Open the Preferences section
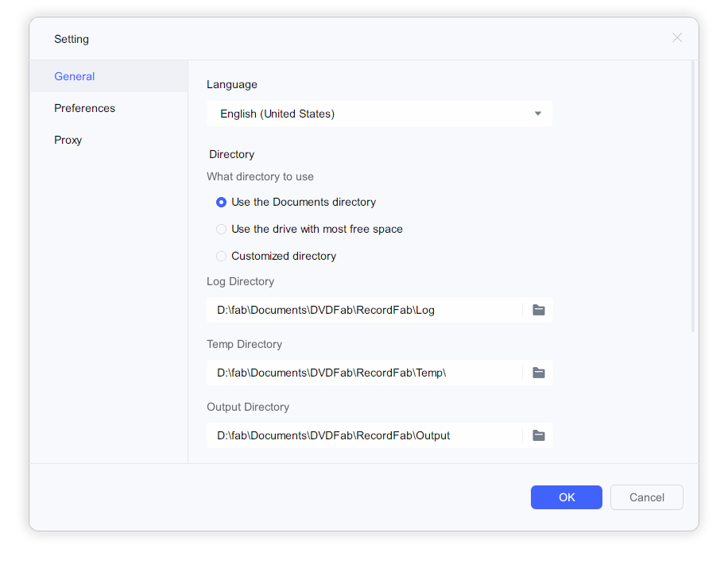 85,108
